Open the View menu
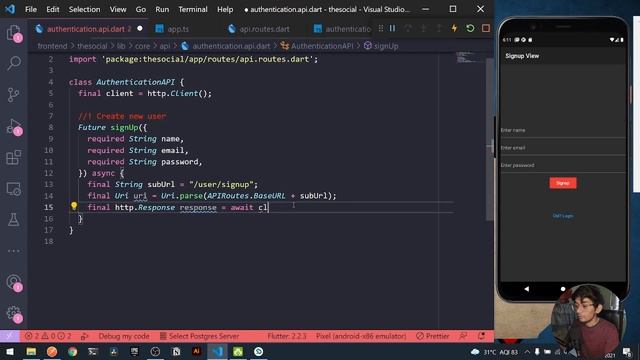This screenshot has height=360, width=640. 118,9
